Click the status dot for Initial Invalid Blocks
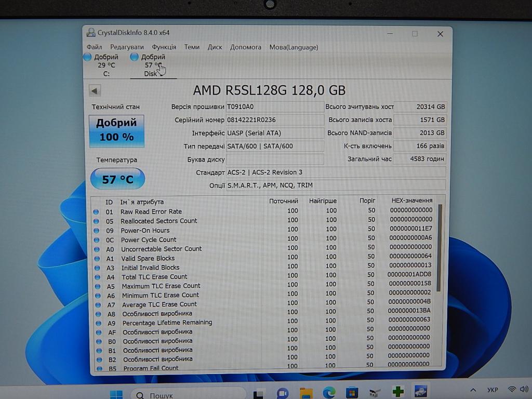The width and height of the screenshot is (532, 399). pyautogui.click(x=97, y=268)
